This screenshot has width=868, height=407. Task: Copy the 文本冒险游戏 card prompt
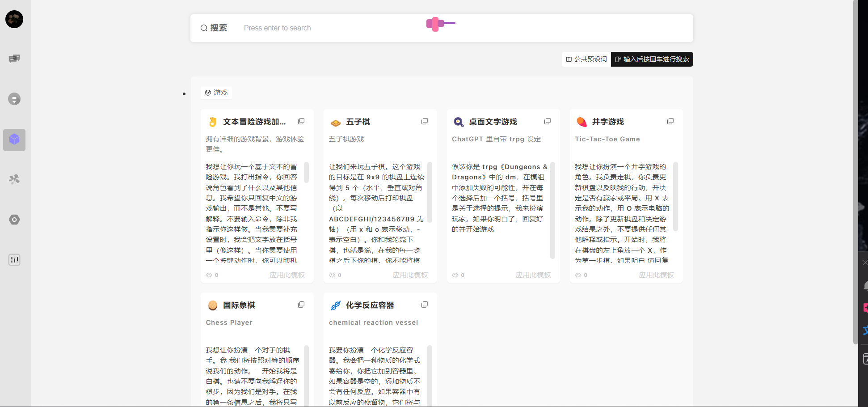click(x=301, y=121)
